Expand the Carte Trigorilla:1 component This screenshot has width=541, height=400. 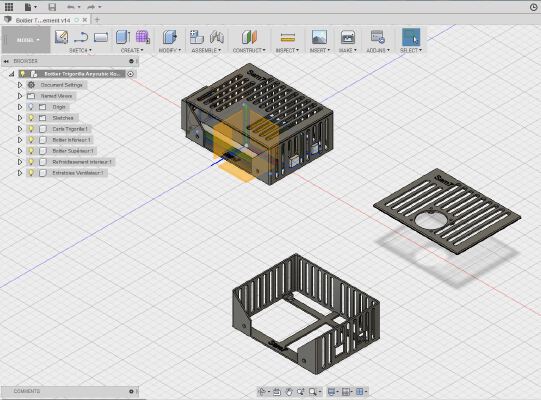[20, 129]
